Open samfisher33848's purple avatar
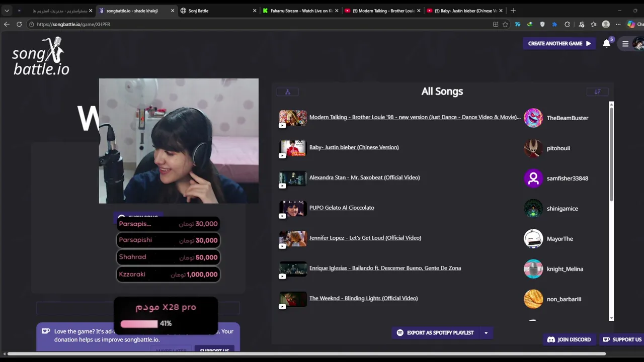 (533, 178)
